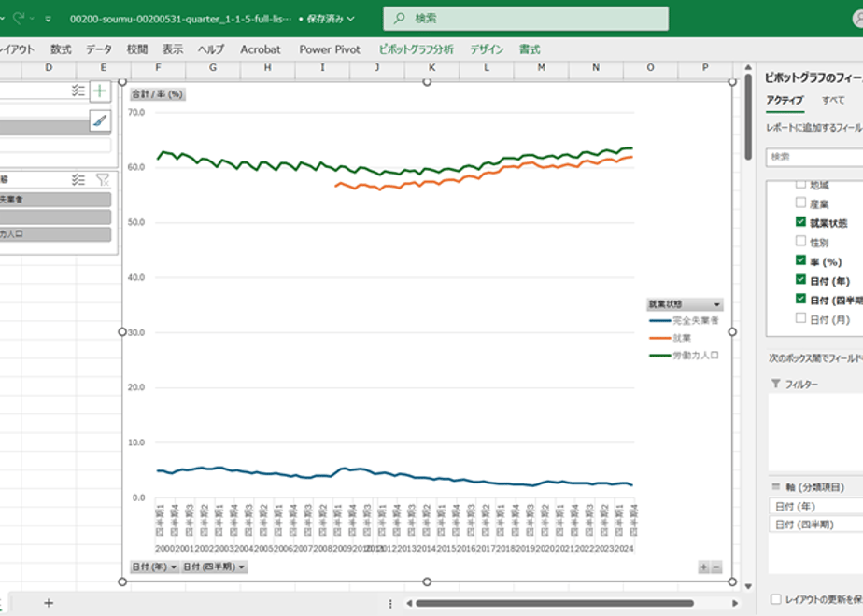The width and height of the screenshot is (863, 616).
Task: Click the green plus chart elements button
Action: point(100,91)
